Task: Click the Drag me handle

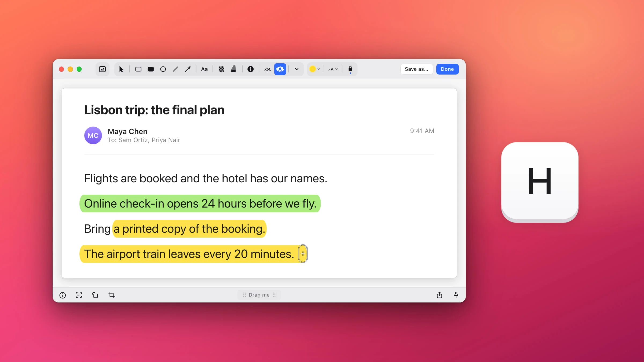Action: tap(259, 295)
